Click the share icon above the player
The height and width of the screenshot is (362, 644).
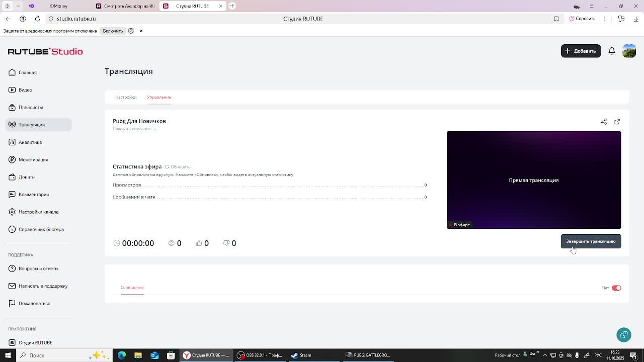pos(604,122)
